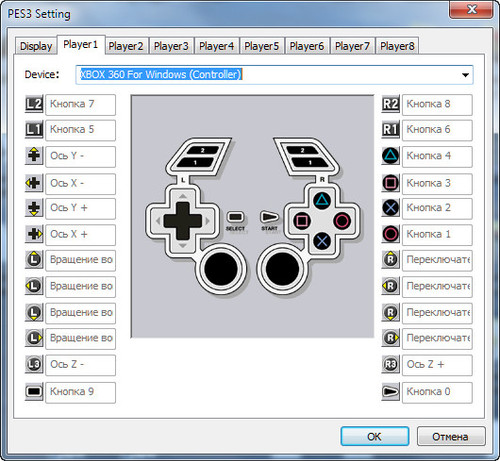Click the Ось Z - mapping field
Image resolution: width=500 pixels, height=461 pixels.
80,365
